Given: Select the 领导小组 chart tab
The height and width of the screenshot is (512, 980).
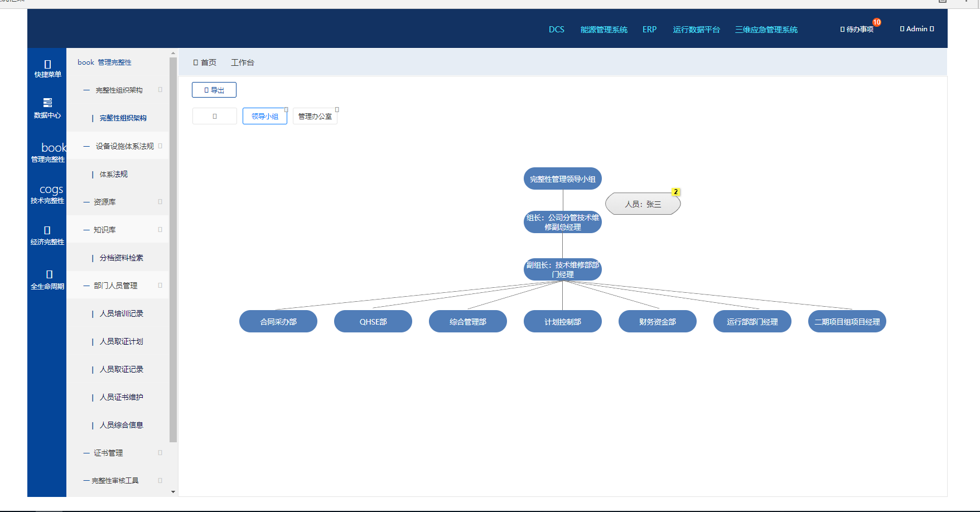Looking at the screenshot, I should tap(265, 116).
